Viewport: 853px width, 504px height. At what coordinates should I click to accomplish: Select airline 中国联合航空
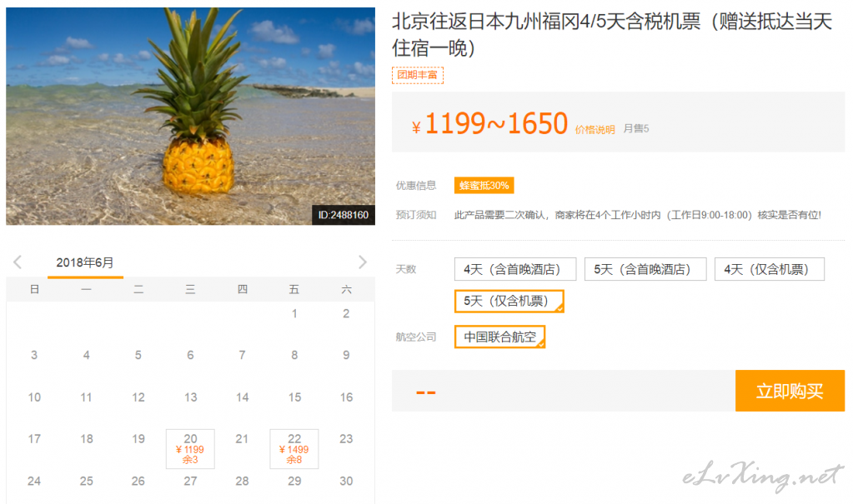pos(500,337)
